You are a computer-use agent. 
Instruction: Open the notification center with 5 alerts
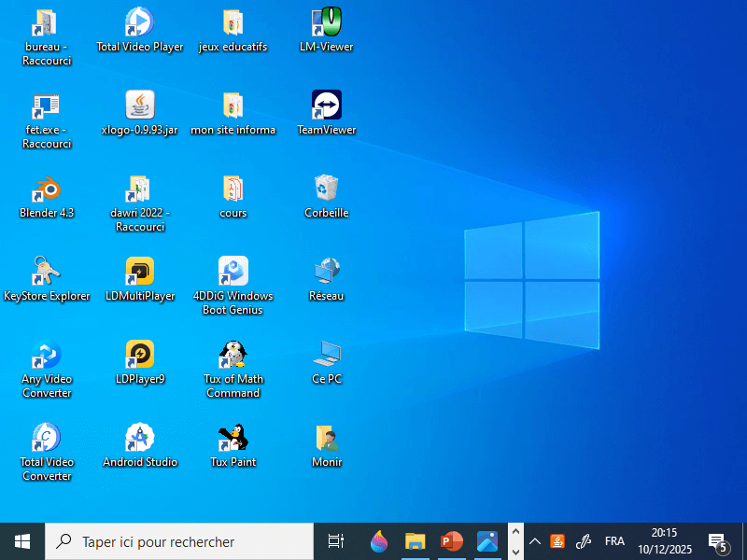click(717, 541)
